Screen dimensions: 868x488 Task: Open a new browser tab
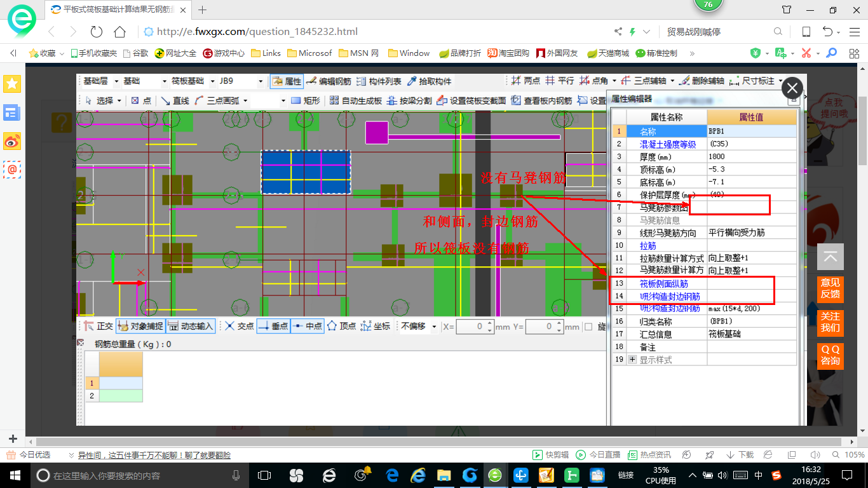(x=203, y=10)
